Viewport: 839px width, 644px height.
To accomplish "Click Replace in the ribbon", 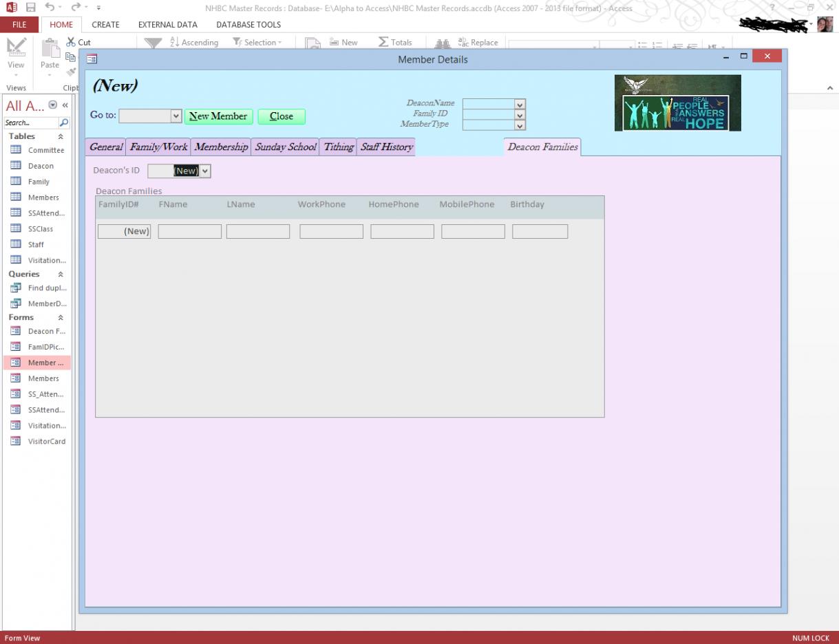I will coord(478,43).
